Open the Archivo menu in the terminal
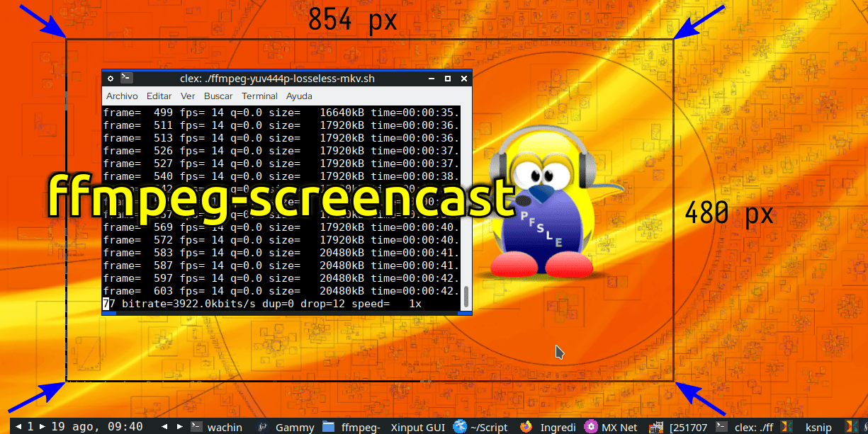Viewport: 868px width, 434px height. click(x=122, y=96)
